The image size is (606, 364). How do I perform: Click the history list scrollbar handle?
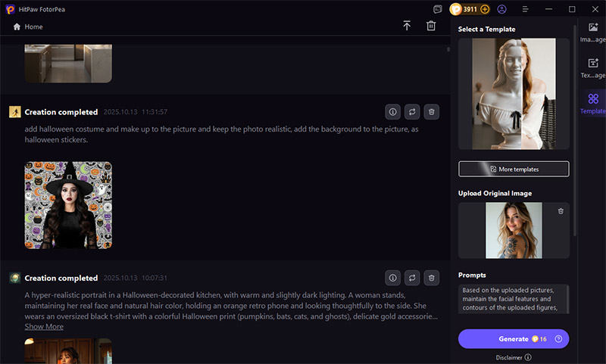448,49
